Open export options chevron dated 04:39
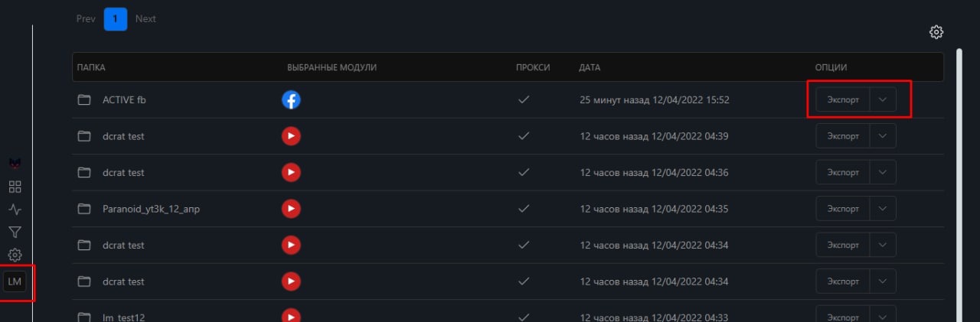 click(x=883, y=136)
